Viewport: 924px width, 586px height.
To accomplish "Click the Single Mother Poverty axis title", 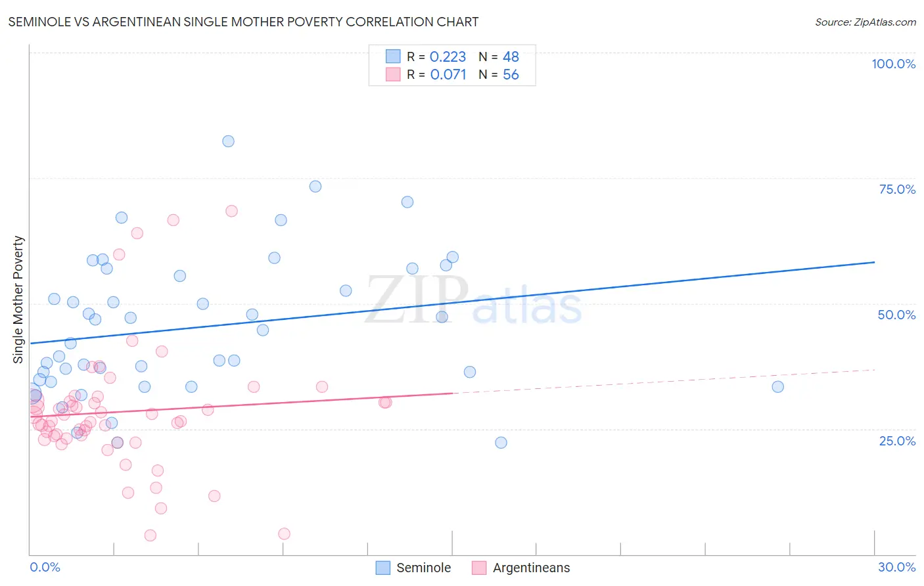I will [18, 300].
